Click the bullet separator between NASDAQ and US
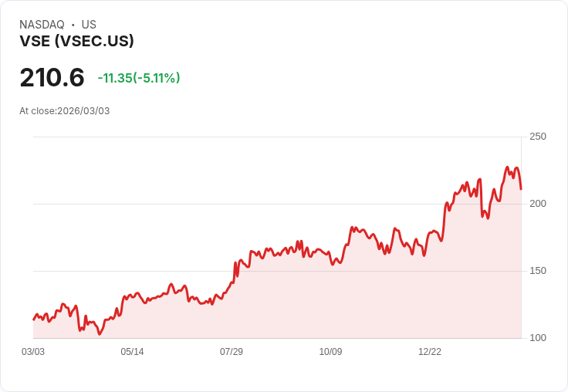This screenshot has height=392, width=568. [x=73, y=25]
